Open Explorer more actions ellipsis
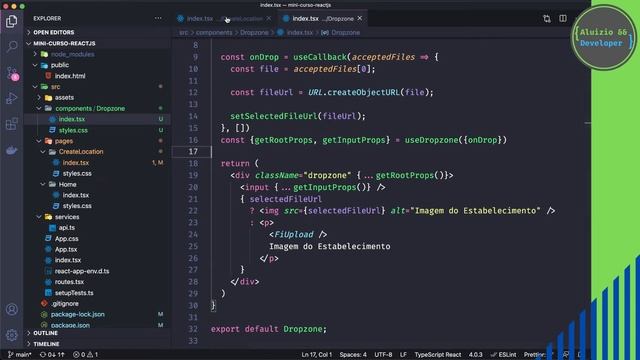This screenshot has width=640, height=360. pyautogui.click(x=158, y=18)
